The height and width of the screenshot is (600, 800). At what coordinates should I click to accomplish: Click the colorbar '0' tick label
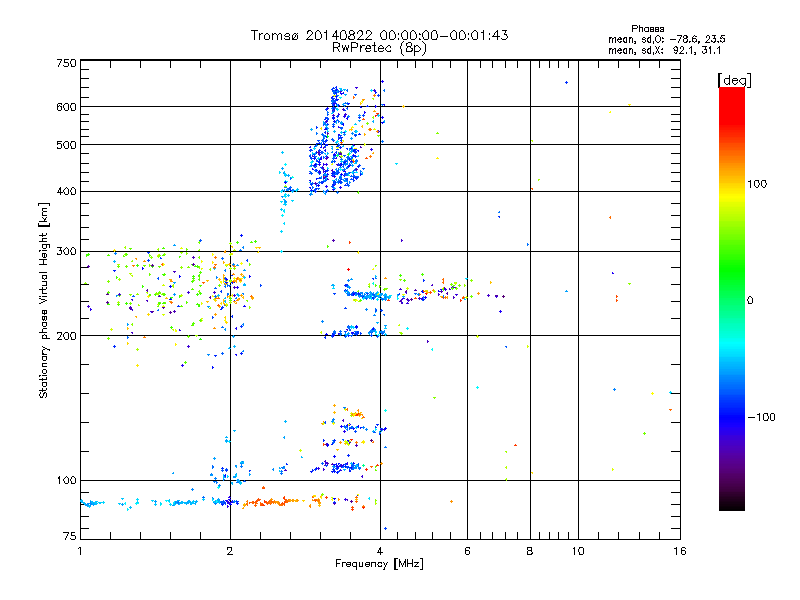[x=750, y=300]
